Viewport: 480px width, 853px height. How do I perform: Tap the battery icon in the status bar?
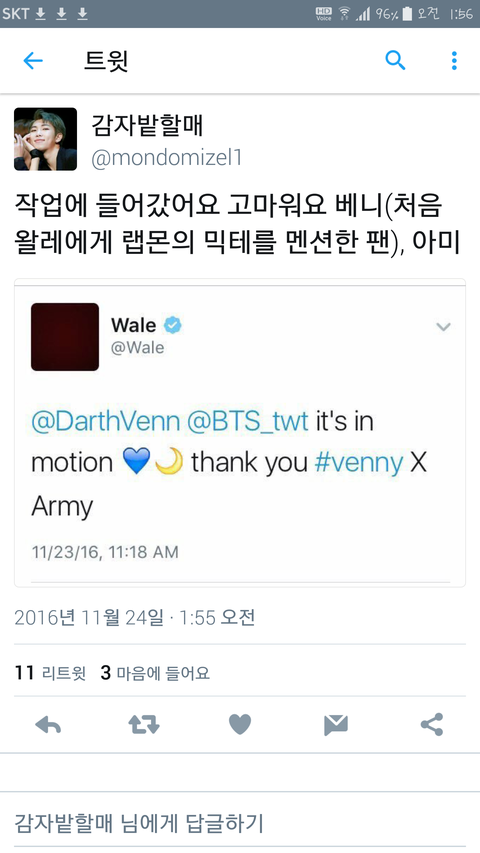coord(407,14)
